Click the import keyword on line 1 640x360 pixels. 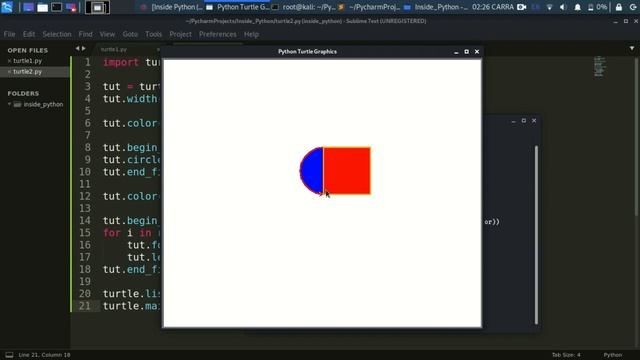[121, 62]
